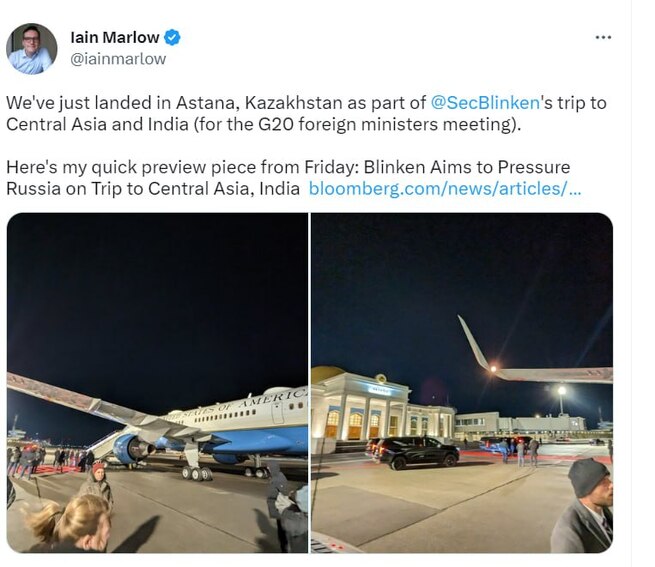This screenshot has height=567, width=655.
Task: Open Iain Marlow's round profile picture
Action: click(32, 49)
